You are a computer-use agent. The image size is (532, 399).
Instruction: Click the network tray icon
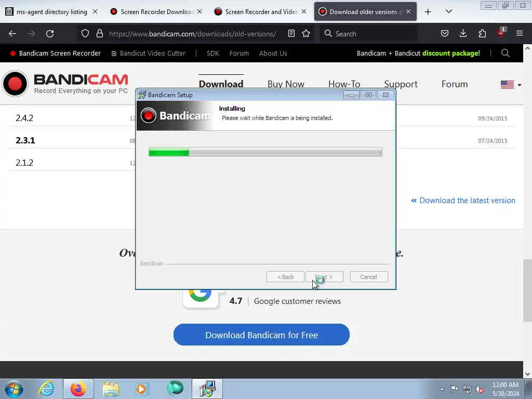coord(467,389)
